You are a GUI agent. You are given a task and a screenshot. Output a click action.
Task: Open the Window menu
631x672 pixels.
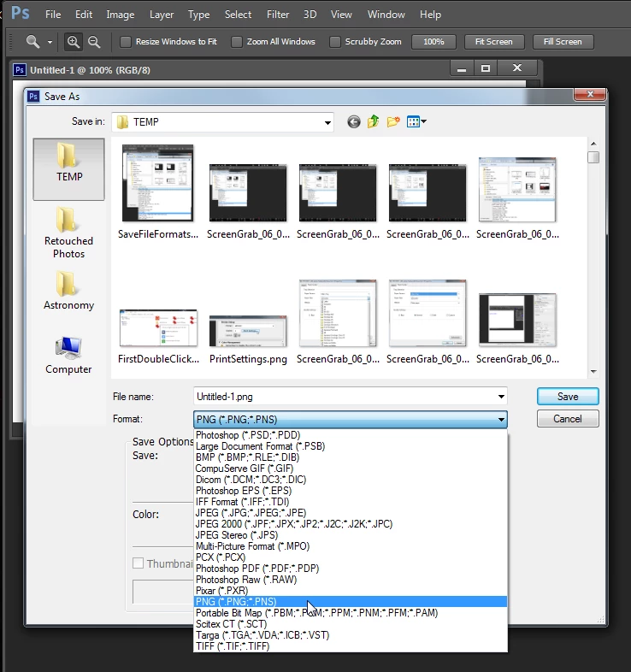pos(386,15)
